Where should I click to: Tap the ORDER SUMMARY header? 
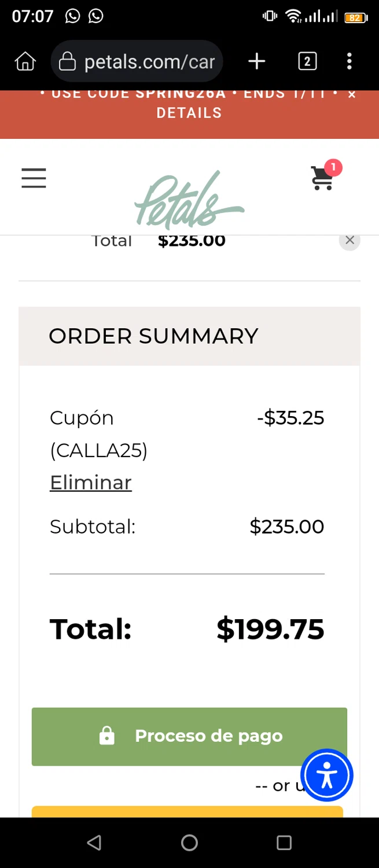click(x=153, y=336)
